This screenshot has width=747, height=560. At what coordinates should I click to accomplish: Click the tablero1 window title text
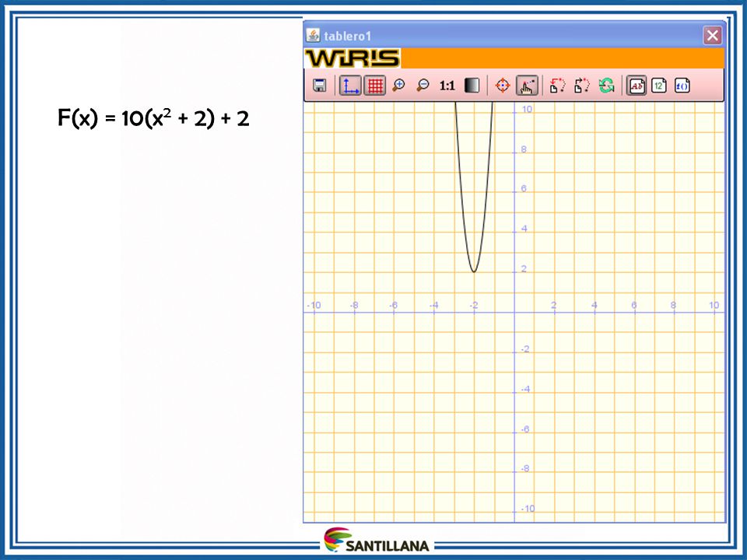[347, 36]
